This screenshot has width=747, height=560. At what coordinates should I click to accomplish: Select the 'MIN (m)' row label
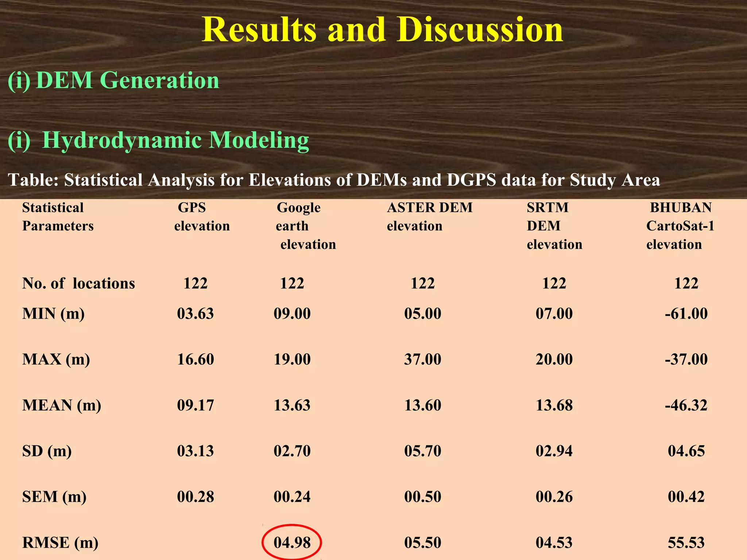[x=53, y=314]
